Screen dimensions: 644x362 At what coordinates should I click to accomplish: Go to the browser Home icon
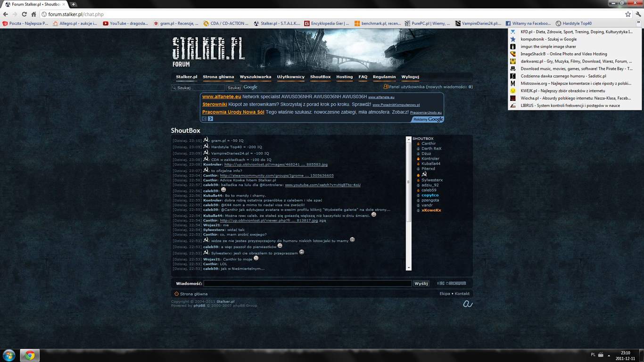[x=33, y=14]
